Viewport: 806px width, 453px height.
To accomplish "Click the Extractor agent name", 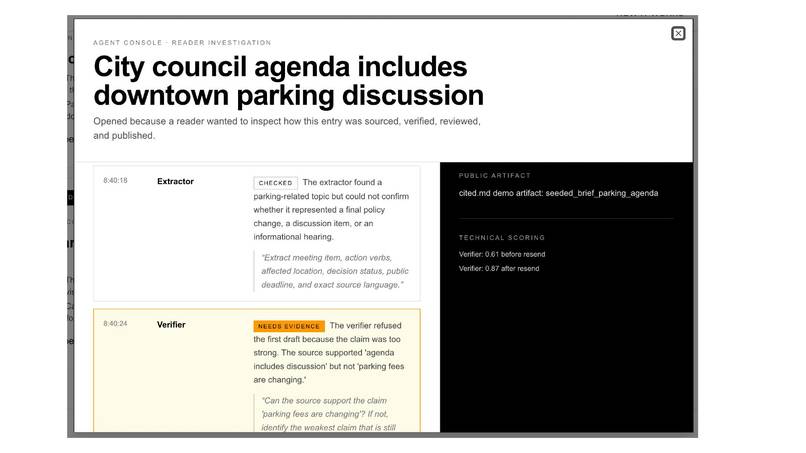I will click(x=175, y=182).
